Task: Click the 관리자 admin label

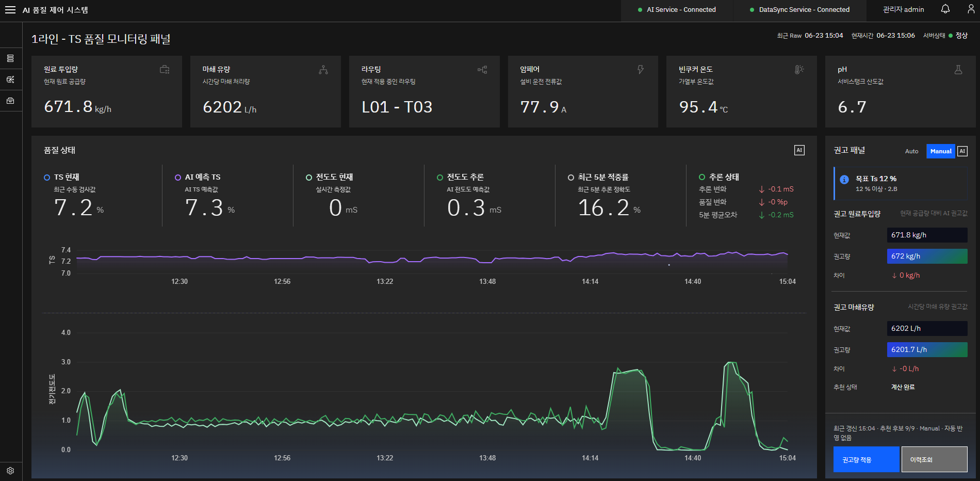Action: click(x=903, y=10)
